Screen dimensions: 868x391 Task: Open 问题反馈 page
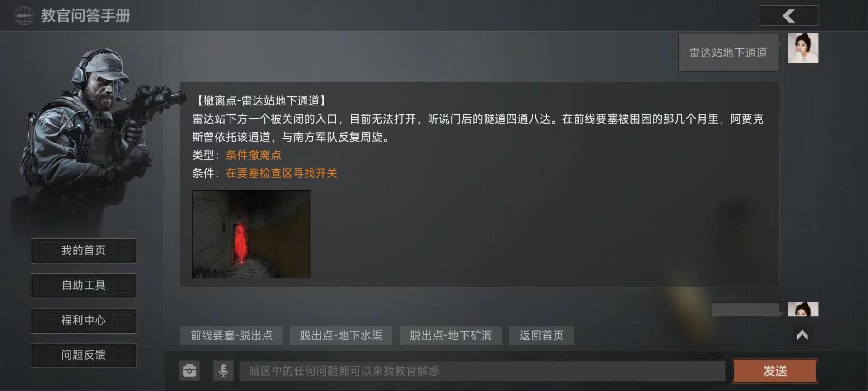pyautogui.click(x=84, y=355)
